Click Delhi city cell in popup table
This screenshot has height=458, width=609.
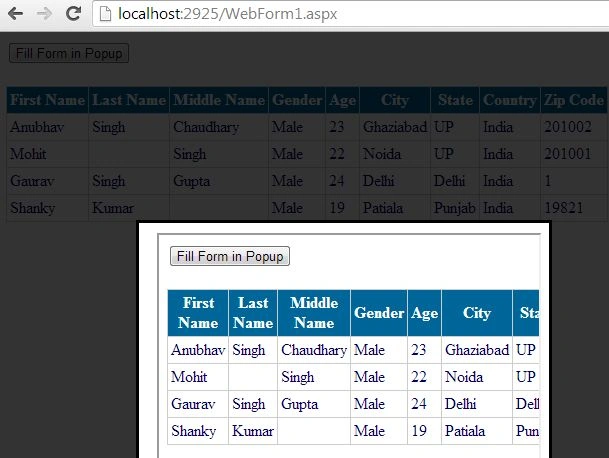pyautogui.click(x=461, y=404)
